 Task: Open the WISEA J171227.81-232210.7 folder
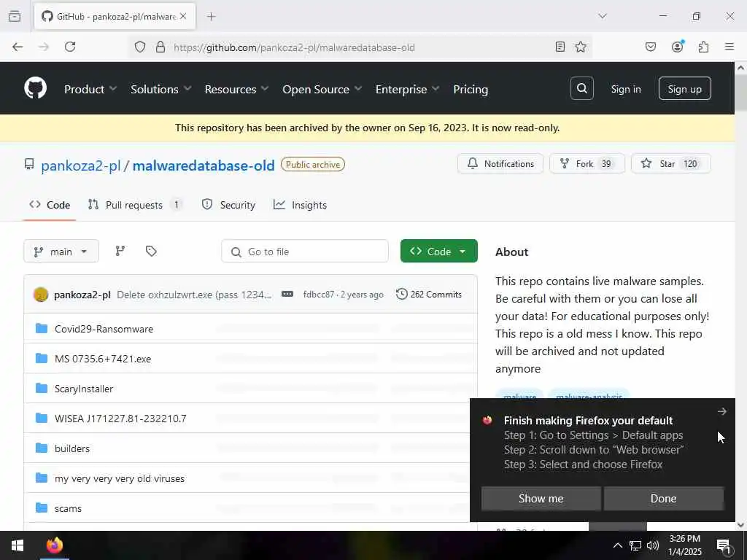coord(120,419)
